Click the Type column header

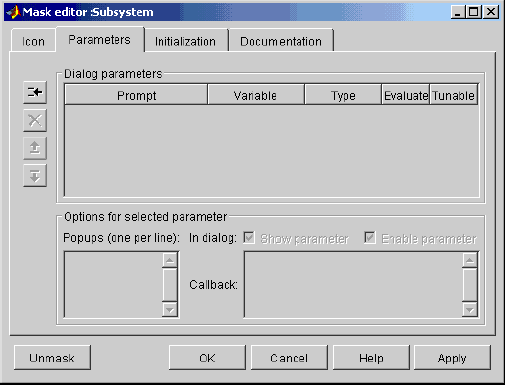coord(343,95)
